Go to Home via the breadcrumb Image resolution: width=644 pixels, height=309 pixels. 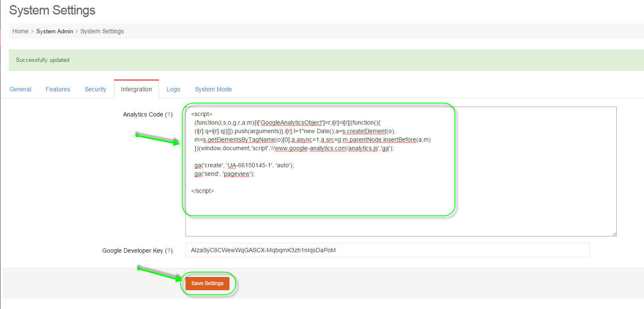(20, 31)
